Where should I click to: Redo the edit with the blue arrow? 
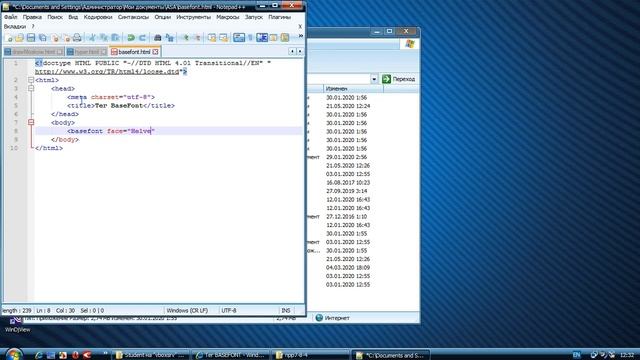point(142,38)
